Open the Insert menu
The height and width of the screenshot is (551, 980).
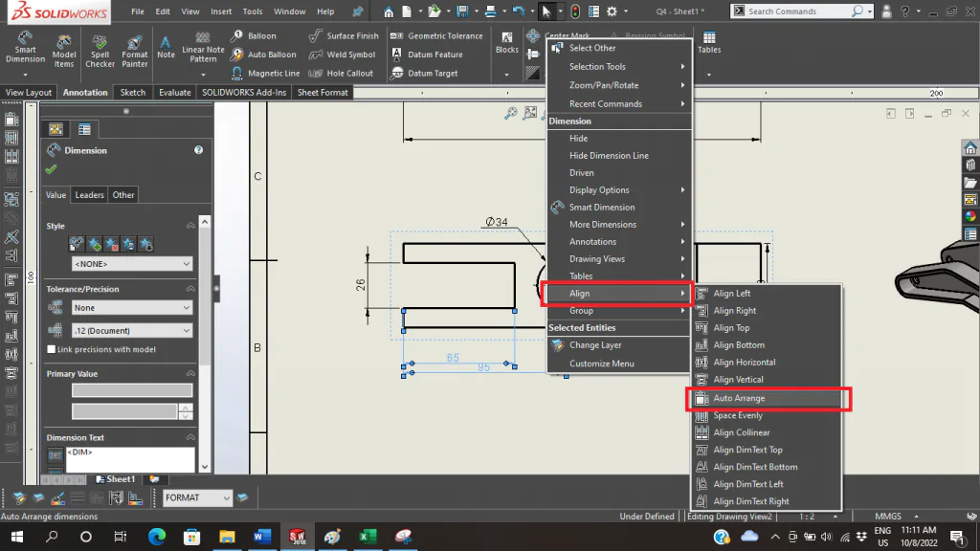(221, 11)
